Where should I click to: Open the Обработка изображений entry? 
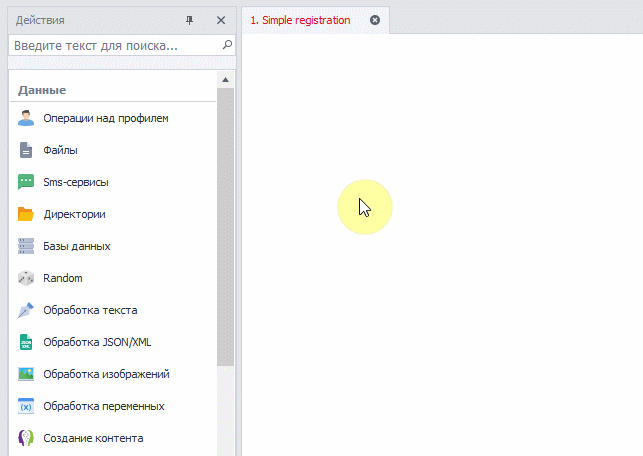pos(106,374)
